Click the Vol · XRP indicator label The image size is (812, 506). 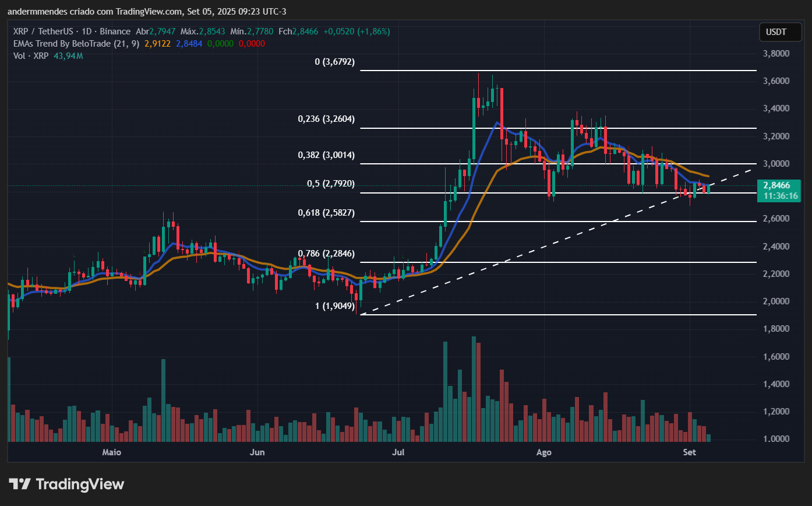(31, 56)
